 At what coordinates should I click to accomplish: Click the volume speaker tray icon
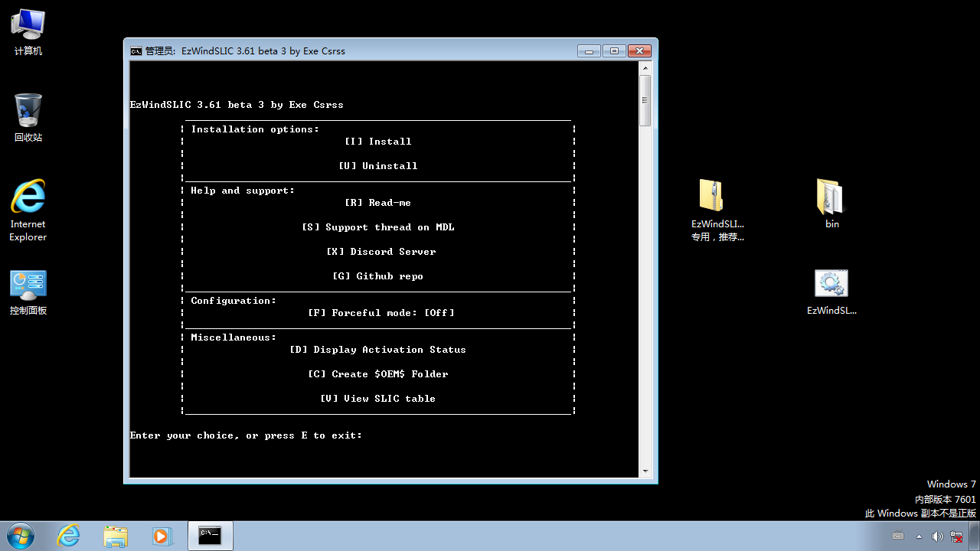[x=937, y=536]
